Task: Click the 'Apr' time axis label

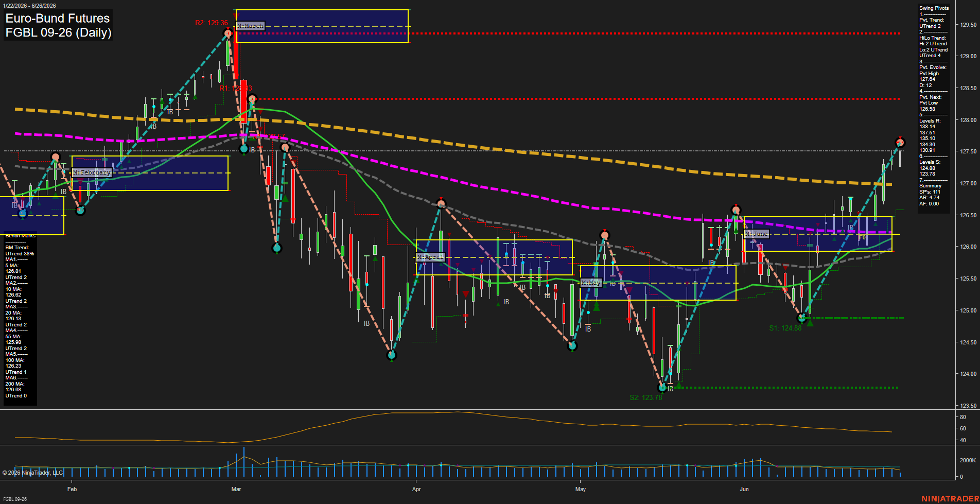Action: (416, 489)
